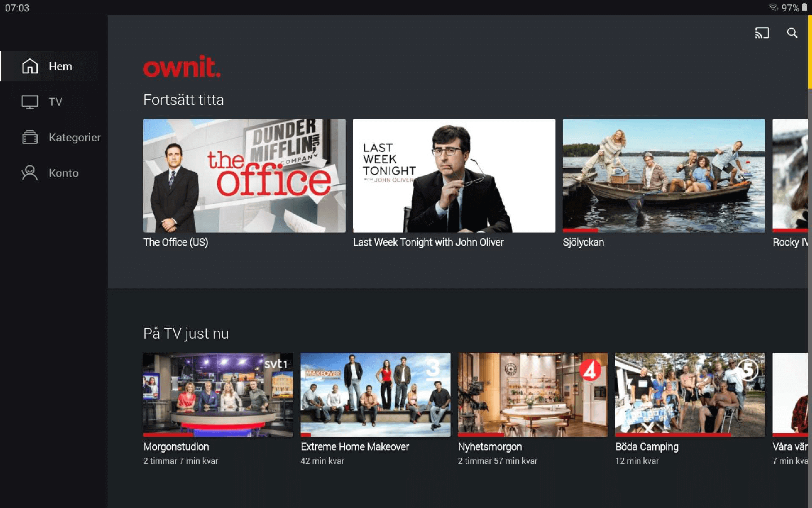Click the Konto profile icon
The width and height of the screenshot is (812, 508).
pos(29,173)
